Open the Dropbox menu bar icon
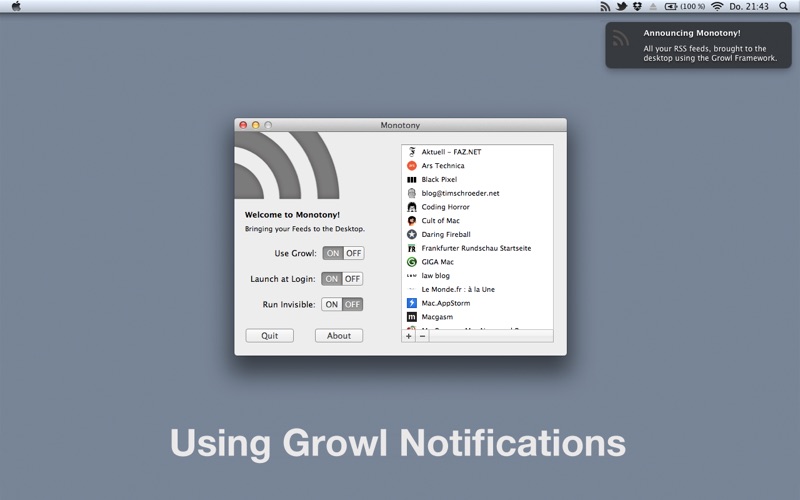The height and width of the screenshot is (500, 800). point(637,6)
